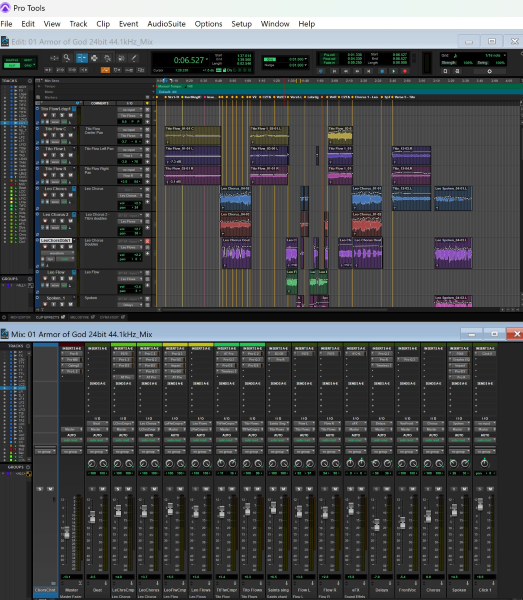The height and width of the screenshot is (600, 523).
Task: Select the highlighted Trim tool in toolbar
Action: (x=81, y=58)
